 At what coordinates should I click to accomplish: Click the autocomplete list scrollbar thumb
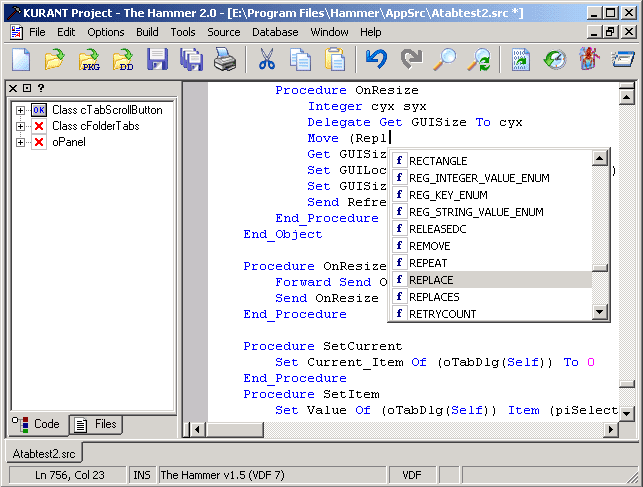[x=600, y=268]
